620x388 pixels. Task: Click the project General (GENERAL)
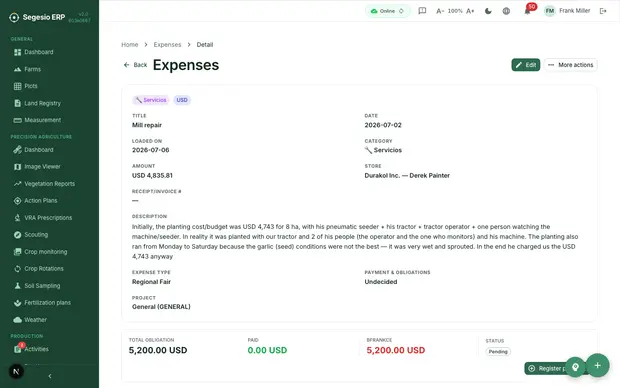point(161,307)
